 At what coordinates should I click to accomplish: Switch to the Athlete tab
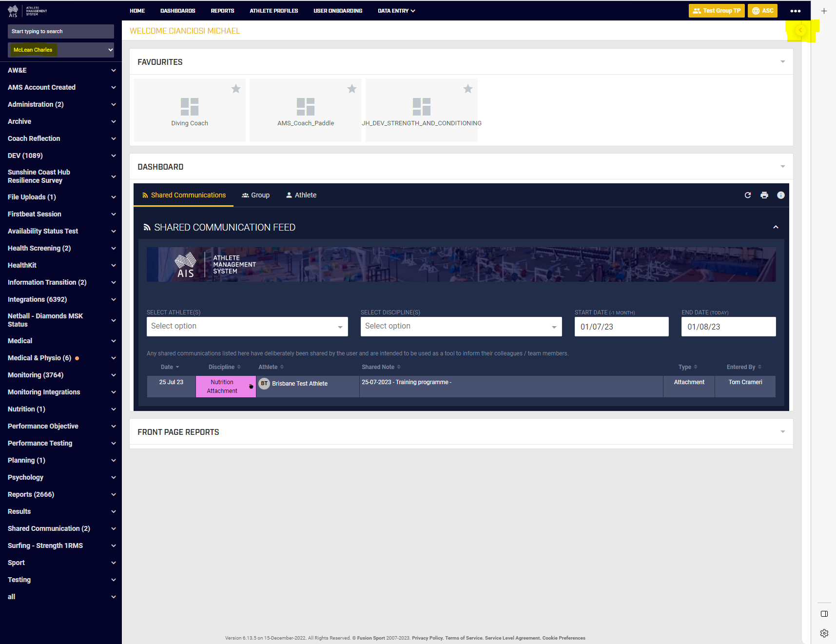301,195
